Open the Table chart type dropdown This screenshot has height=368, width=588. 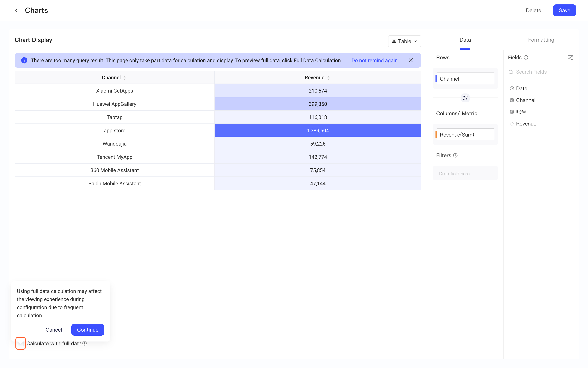tap(404, 41)
